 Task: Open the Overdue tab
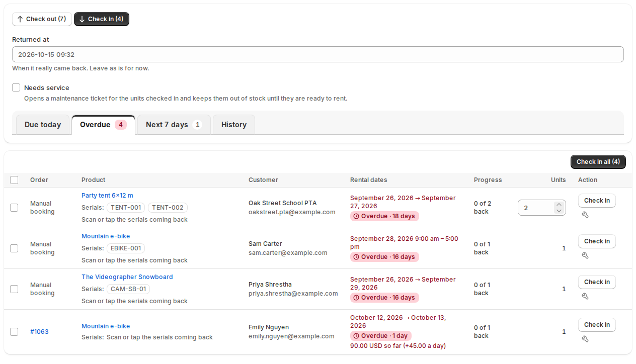pos(103,125)
